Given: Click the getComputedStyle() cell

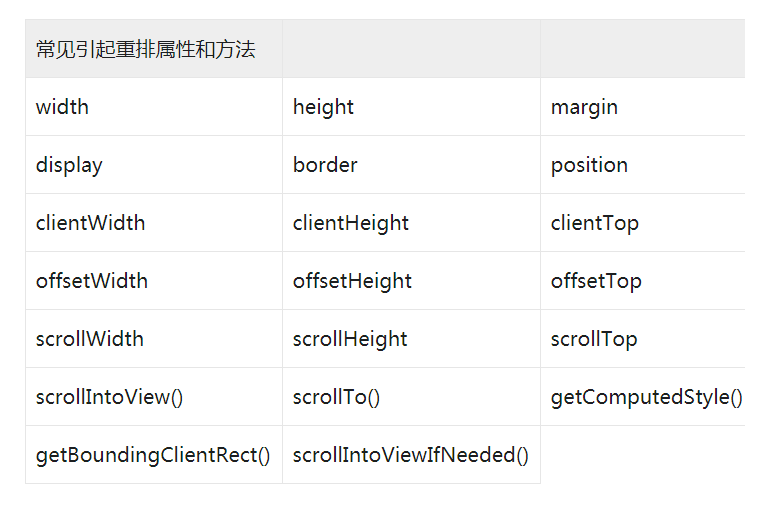Looking at the screenshot, I should click(x=642, y=396).
